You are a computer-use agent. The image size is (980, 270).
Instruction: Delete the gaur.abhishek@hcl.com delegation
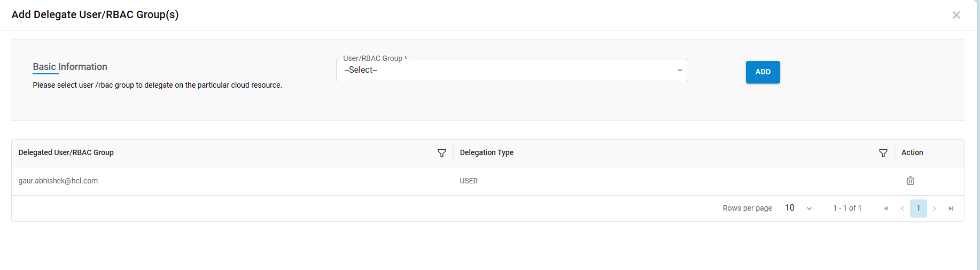[911, 181]
